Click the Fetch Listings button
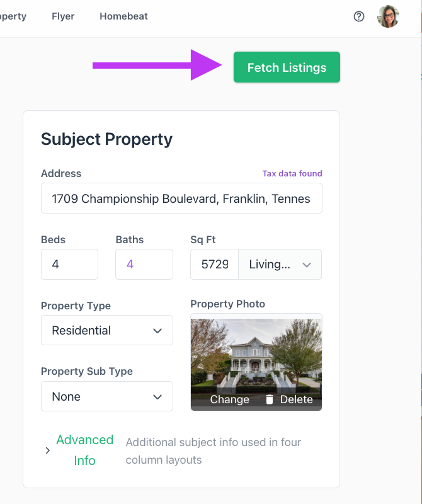422x504 pixels. pos(287,67)
